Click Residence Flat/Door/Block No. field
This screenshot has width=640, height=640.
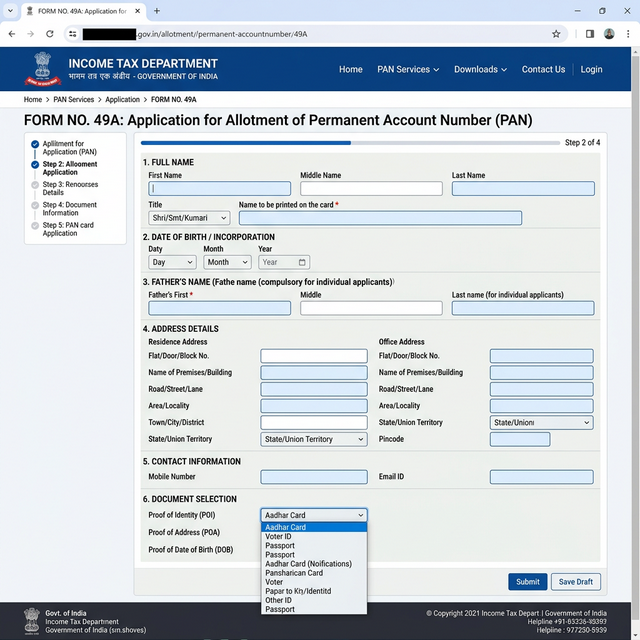314,356
